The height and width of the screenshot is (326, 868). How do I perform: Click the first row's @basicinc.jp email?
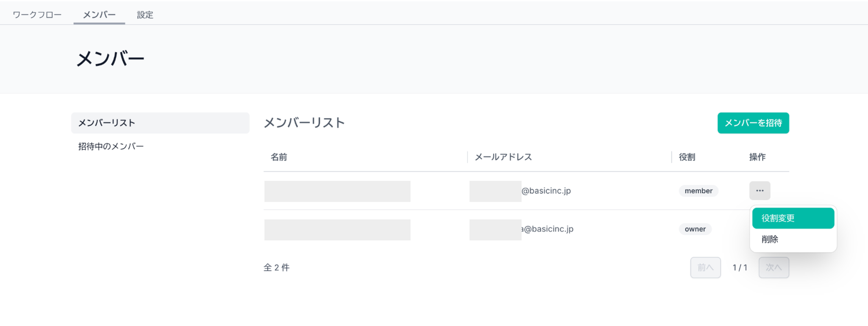coord(546,191)
